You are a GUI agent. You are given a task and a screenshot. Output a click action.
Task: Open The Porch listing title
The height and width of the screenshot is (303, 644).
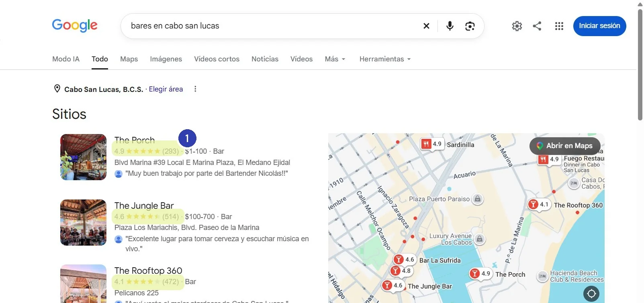(135, 140)
